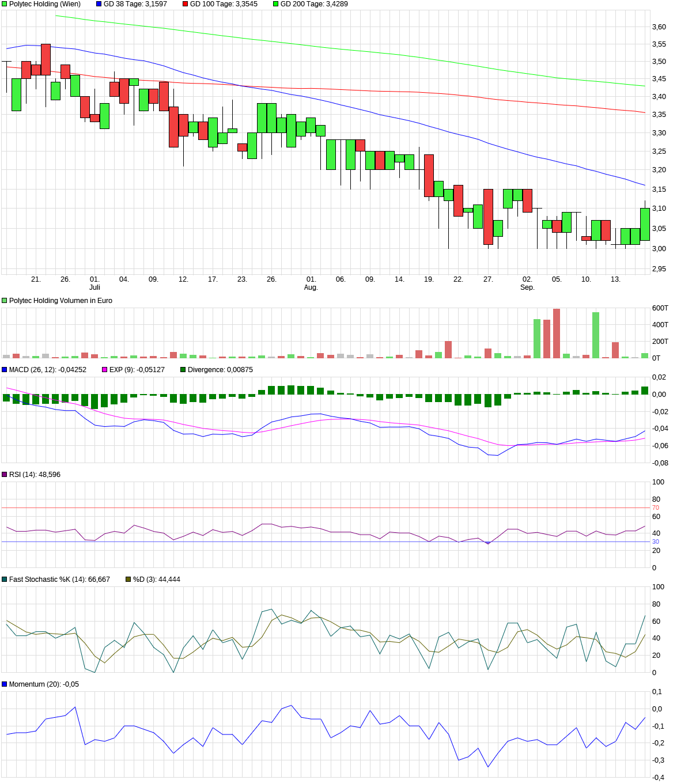Click the red 70 level marker on RSI scale
677x784 pixels.
point(655,507)
